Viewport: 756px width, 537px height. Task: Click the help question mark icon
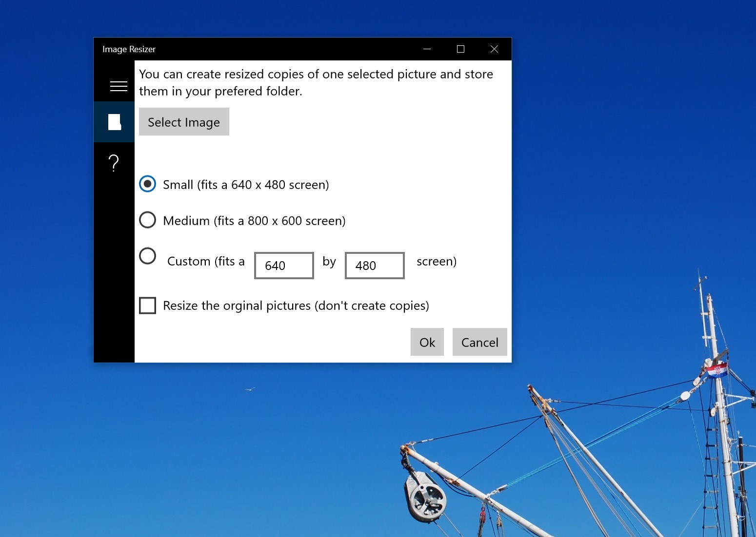click(114, 163)
